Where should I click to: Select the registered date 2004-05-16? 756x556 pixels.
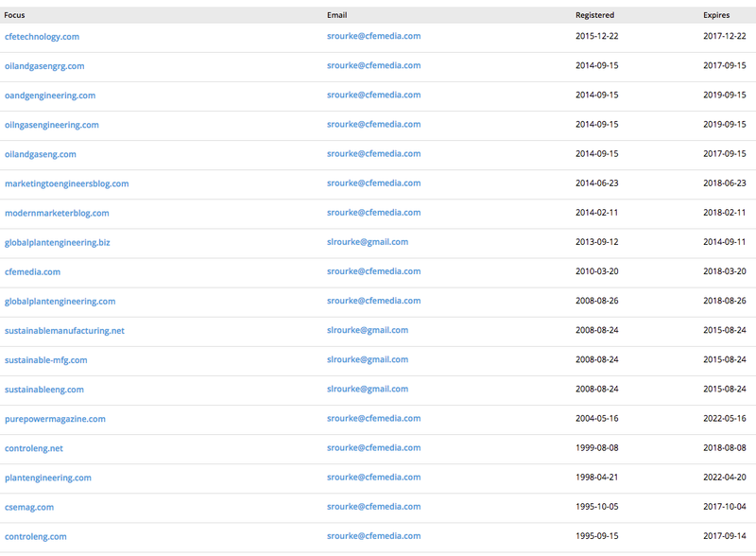597,419
